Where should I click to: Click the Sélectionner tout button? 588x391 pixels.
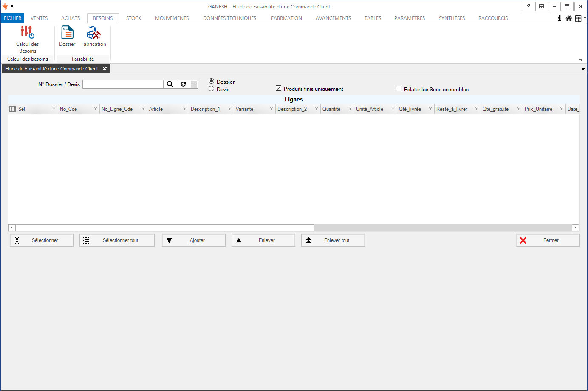(117, 240)
